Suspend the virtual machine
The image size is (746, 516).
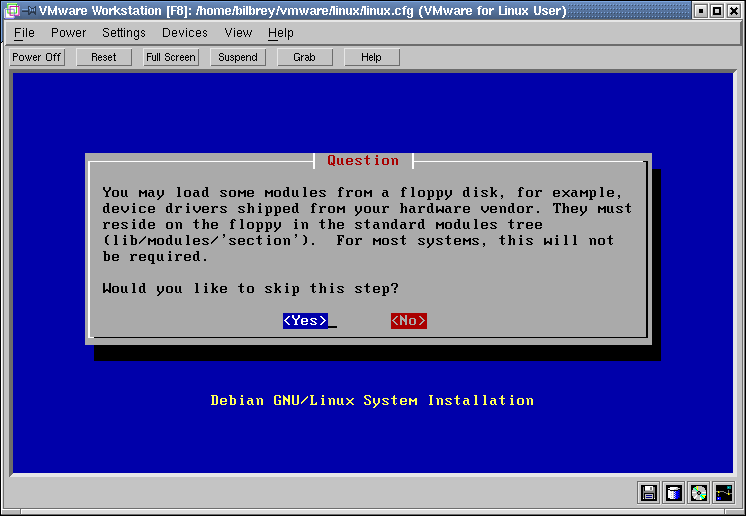click(238, 57)
